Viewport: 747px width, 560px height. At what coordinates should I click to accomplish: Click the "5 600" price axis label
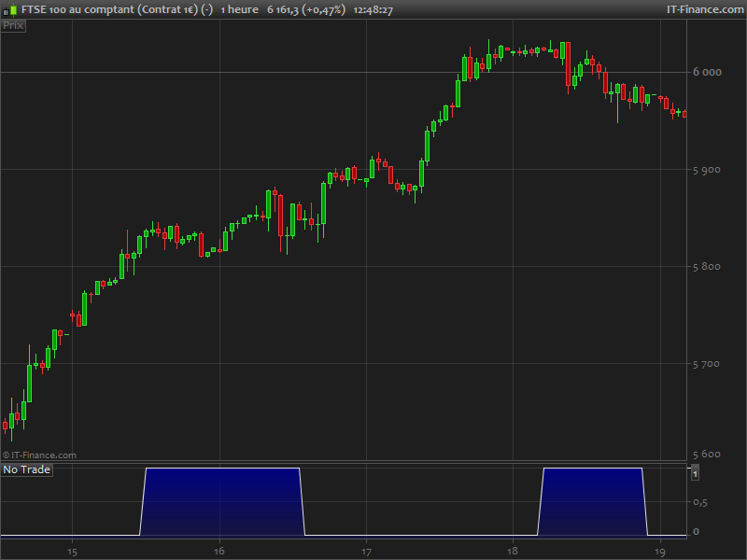pyautogui.click(x=707, y=455)
